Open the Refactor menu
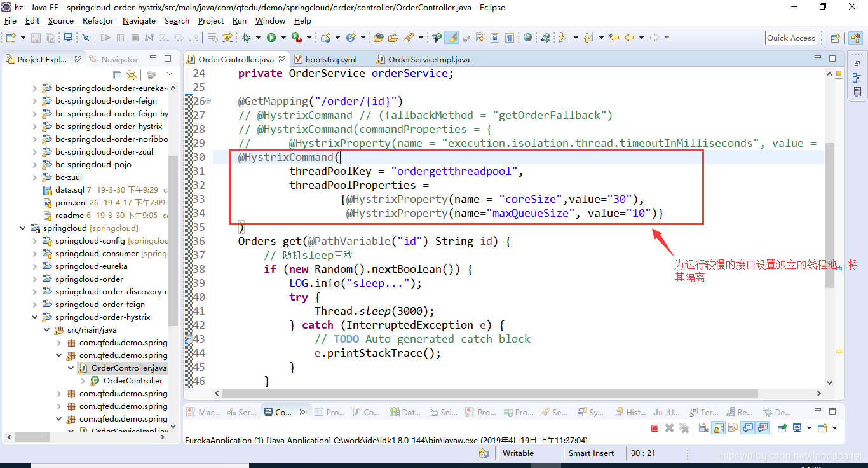868x468 pixels. point(98,20)
